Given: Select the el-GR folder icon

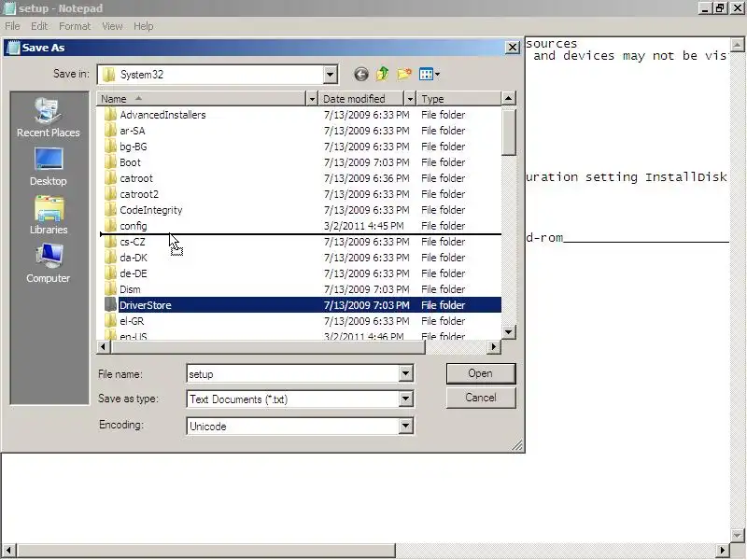Looking at the screenshot, I should point(110,321).
